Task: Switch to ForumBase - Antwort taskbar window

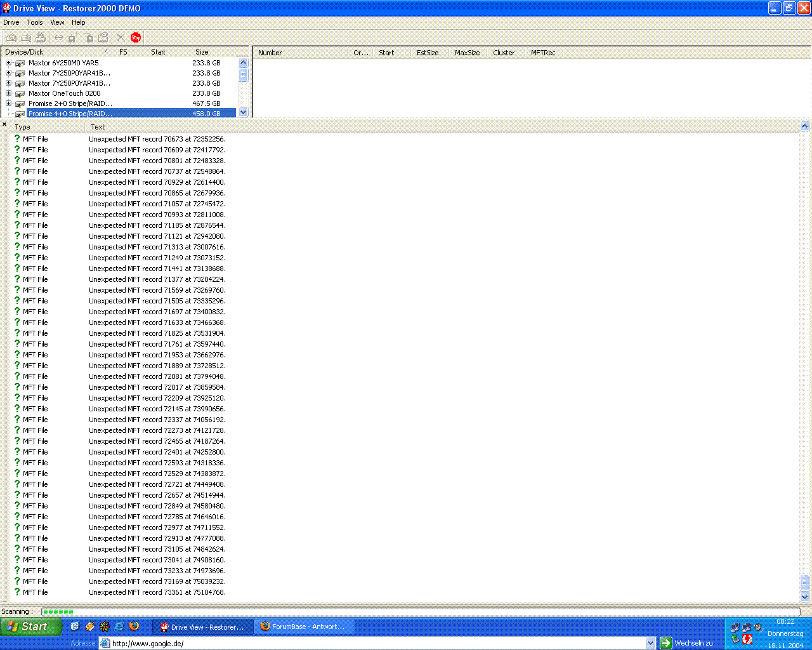Action: (x=304, y=627)
